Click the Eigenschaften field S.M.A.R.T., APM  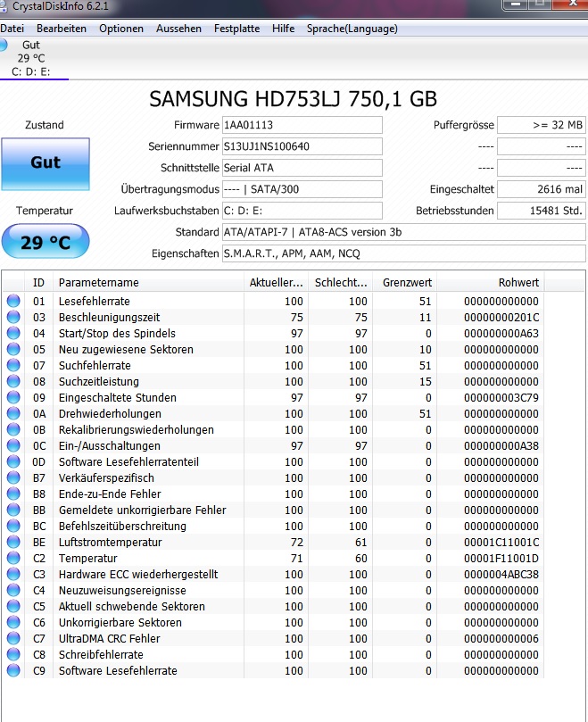pyautogui.click(x=404, y=253)
